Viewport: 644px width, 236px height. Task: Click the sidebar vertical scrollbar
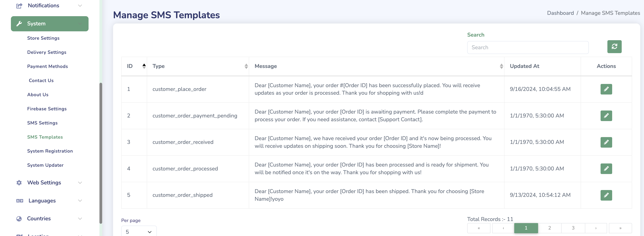(x=101, y=153)
